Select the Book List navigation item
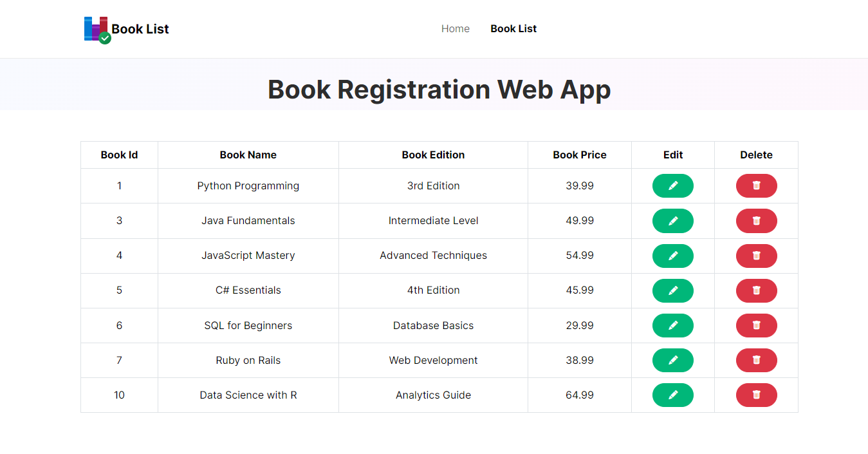Viewport: 868px width, 454px height. click(x=513, y=28)
